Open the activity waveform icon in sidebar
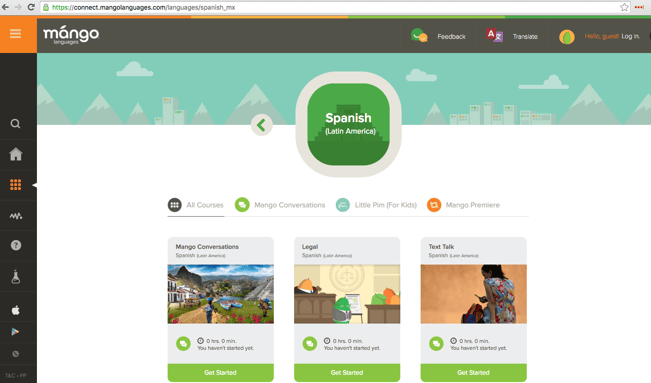 pyautogui.click(x=16, y=216)
